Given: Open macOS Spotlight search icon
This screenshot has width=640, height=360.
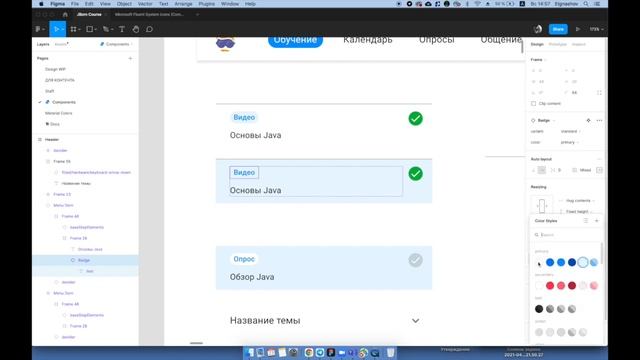Looking at the screenshot, I should [586, 4].
